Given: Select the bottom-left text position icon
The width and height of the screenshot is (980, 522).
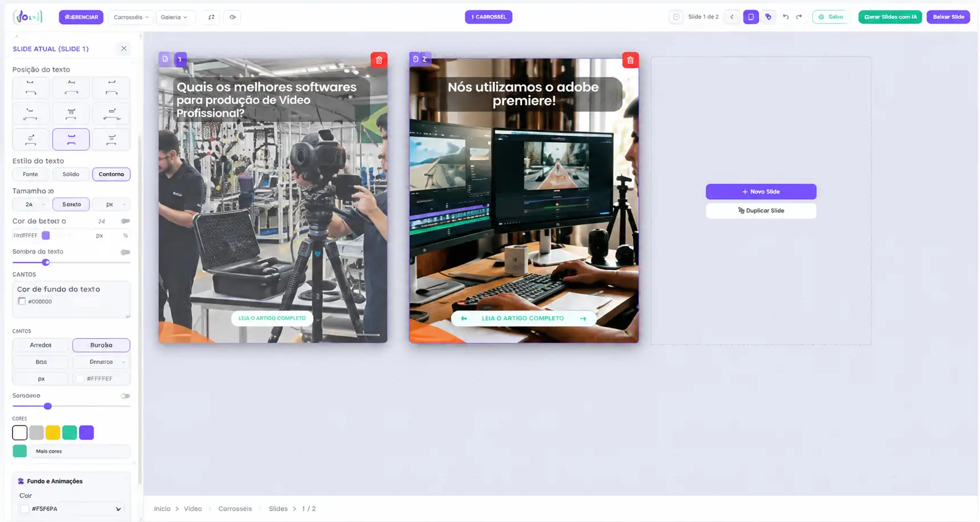Looking at the screenshot, I should (x=31, y=139).
